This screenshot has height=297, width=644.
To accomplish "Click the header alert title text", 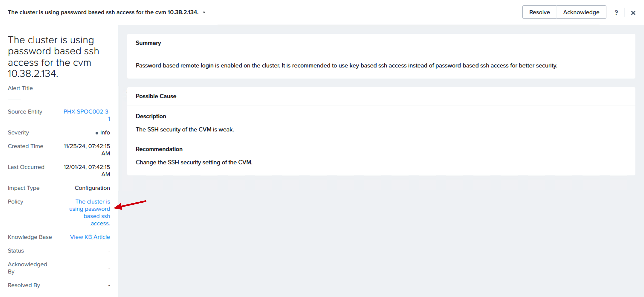I will click(x=103, y=12).
